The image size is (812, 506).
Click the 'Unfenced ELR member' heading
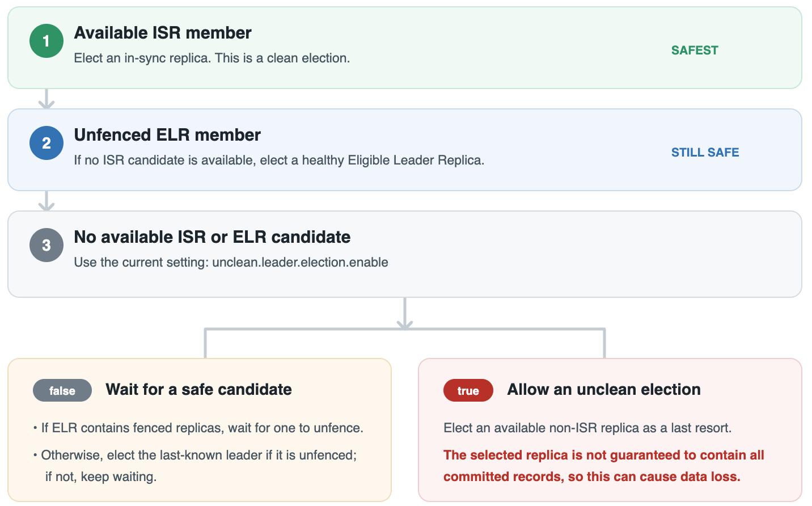(x=167, y=135)
